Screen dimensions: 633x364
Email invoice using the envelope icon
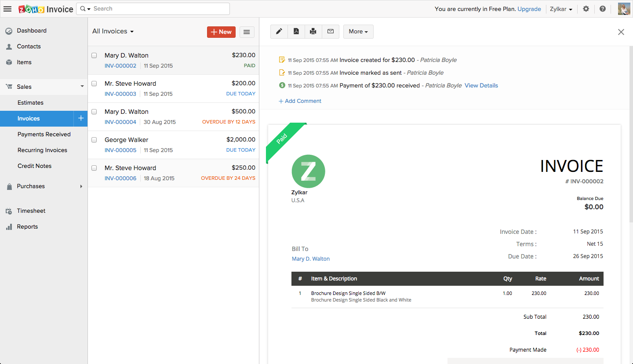331,32
